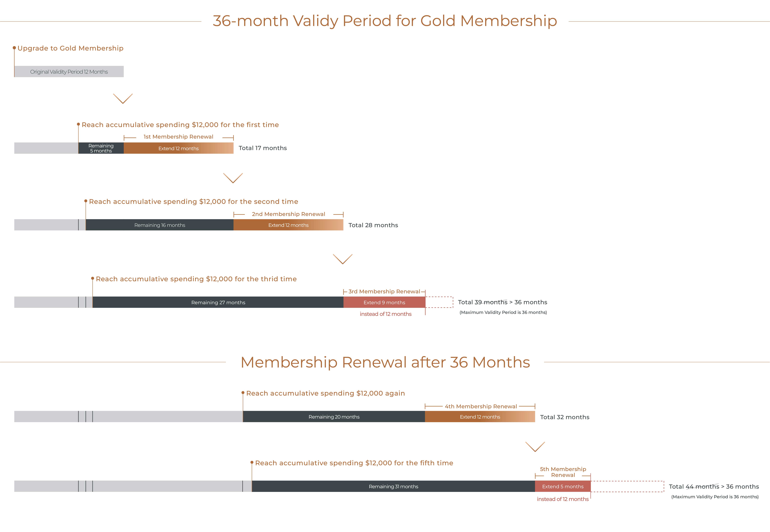The image size is (770, 532).
Task: Select the 'Extend 12 months' bar under 2nd Membership Renewal
Action: tap(288, 225)
